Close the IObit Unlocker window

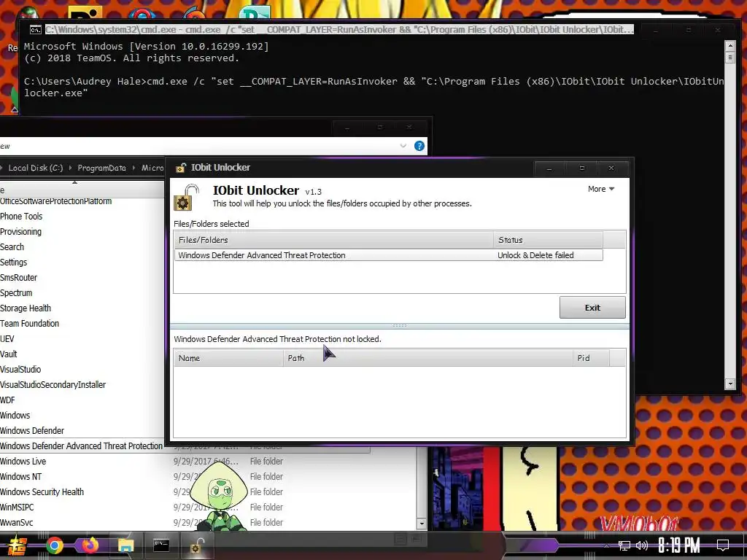[x=612, y=168]
